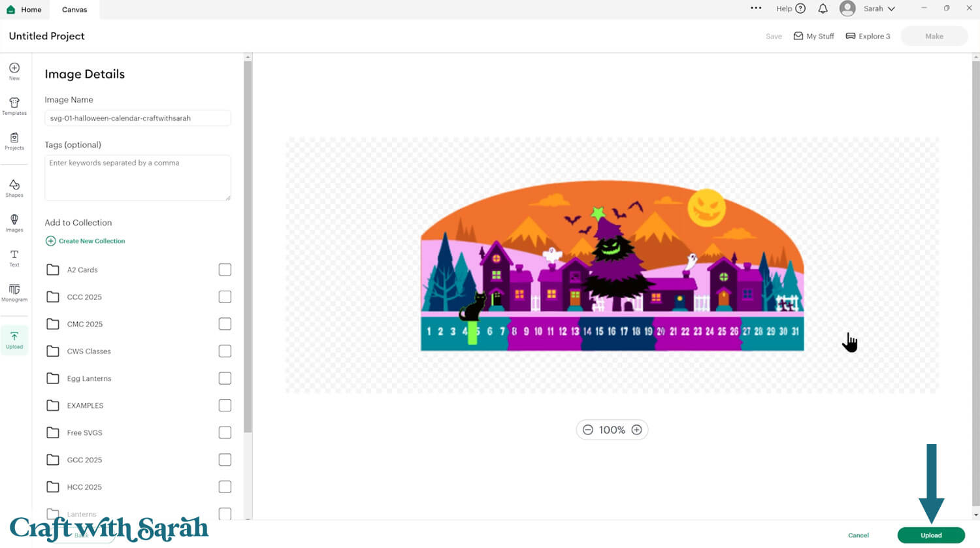Zoom out with the minus icon
The width and height of the screenshot is (980, 548).
588,430
